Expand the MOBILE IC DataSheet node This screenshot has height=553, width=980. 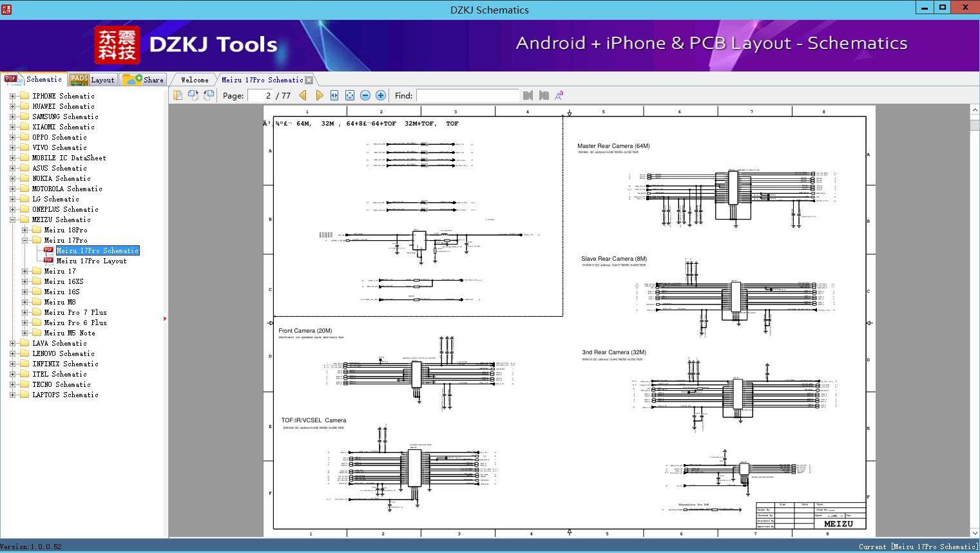coord(12,158)
